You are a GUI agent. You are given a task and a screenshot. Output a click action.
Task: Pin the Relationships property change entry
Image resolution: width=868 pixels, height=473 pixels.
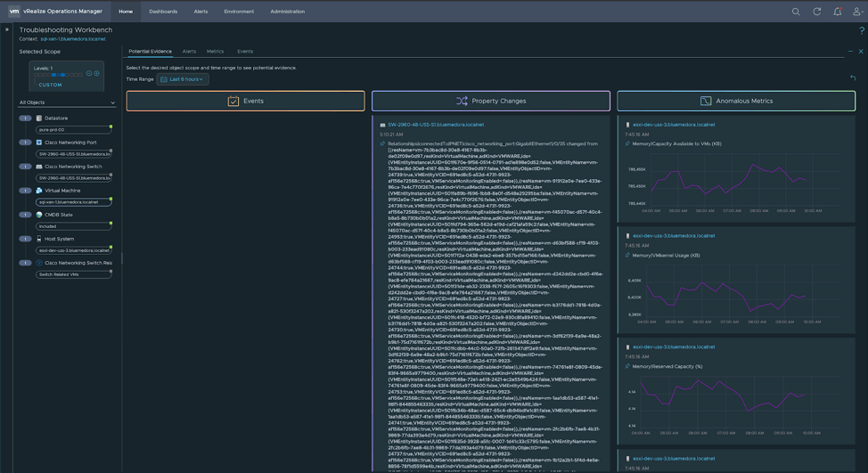[x=382, y=143]
